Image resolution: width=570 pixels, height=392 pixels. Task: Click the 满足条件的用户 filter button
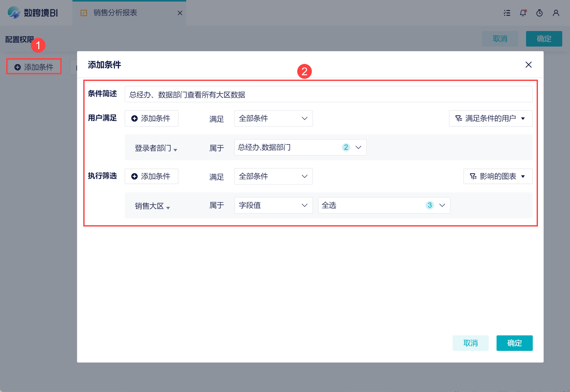490,118
